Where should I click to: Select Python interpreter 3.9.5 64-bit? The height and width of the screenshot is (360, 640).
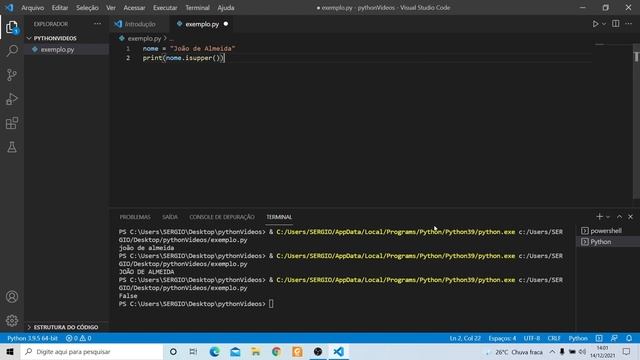click(32, 338)
